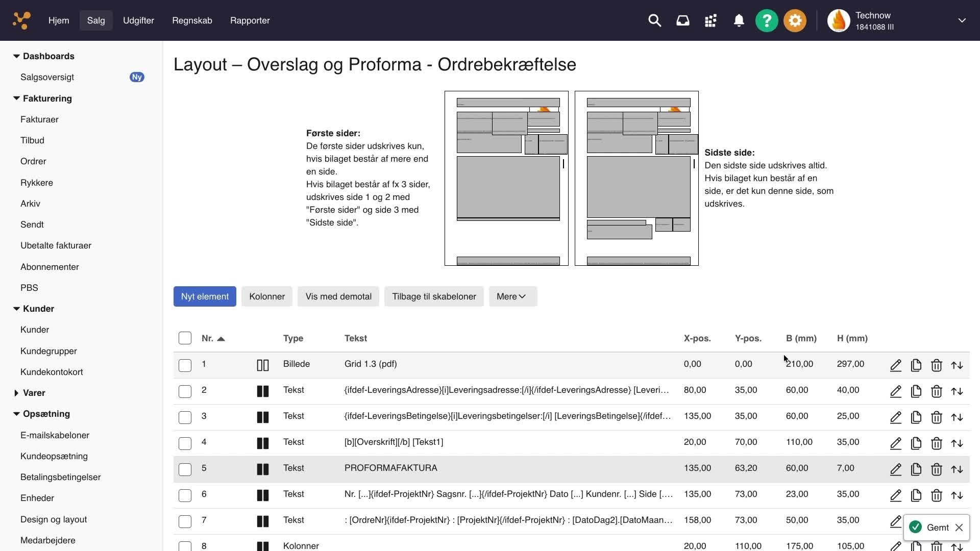980x551 pixels.
Task: Copy row 1 Grid 1.3 (pdf) element
Action: (x=916, y=365)
